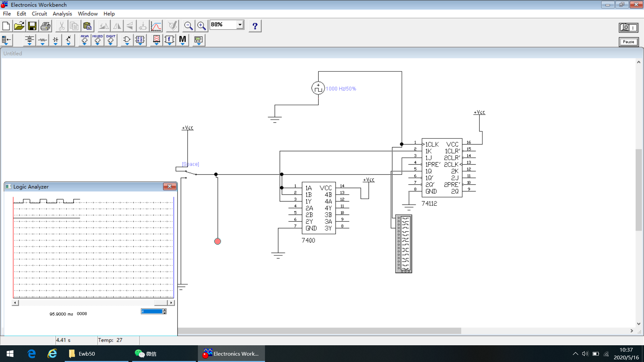Click the Help question mark button
644x362 pixels.
coord(255,26)
